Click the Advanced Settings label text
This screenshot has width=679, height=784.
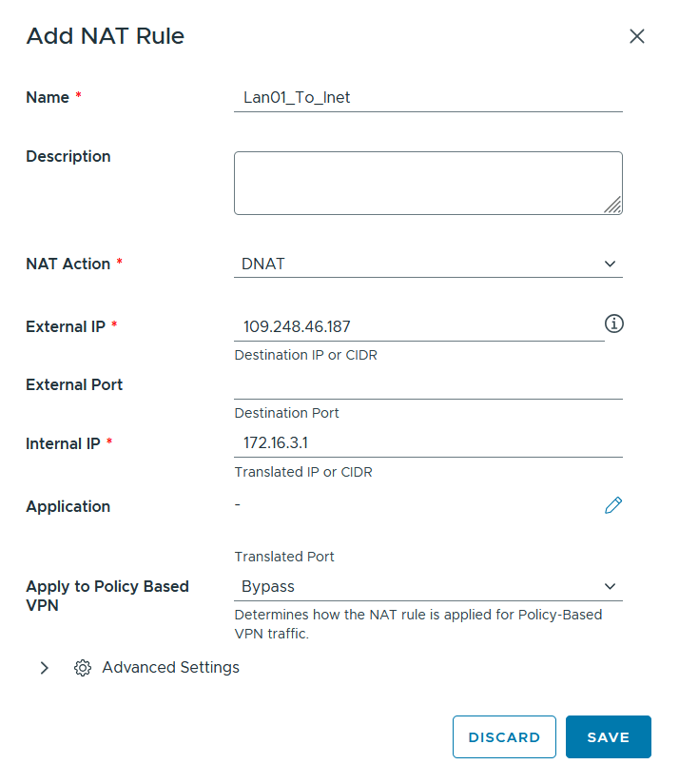171,668
